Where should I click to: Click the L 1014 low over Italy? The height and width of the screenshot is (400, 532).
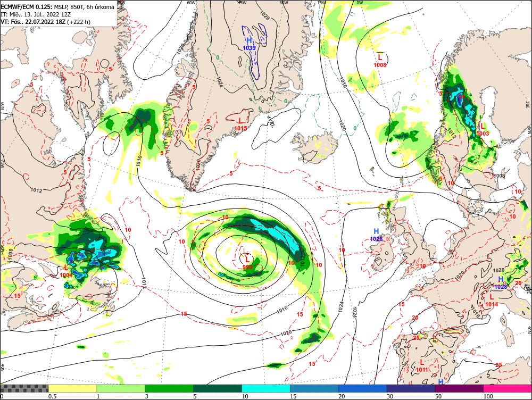[x=491, y=301]
